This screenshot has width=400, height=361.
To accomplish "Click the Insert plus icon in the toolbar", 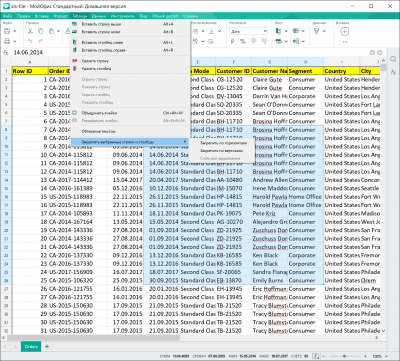I will (345, 31).
